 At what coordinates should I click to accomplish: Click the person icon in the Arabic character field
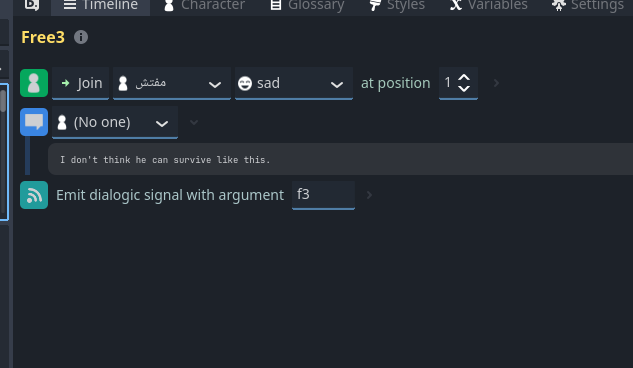tap(123, 84)
